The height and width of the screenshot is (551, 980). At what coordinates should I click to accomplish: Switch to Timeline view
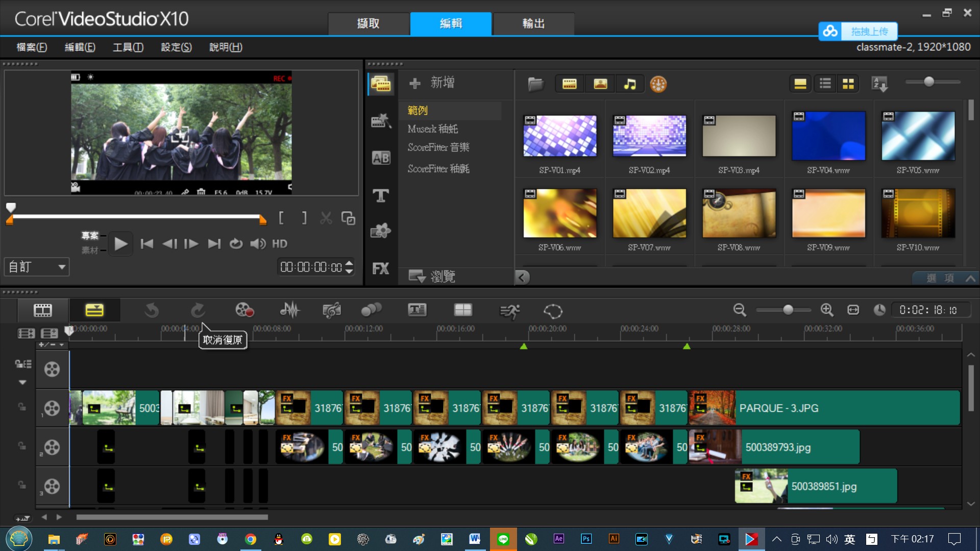[x=94, y=310]
